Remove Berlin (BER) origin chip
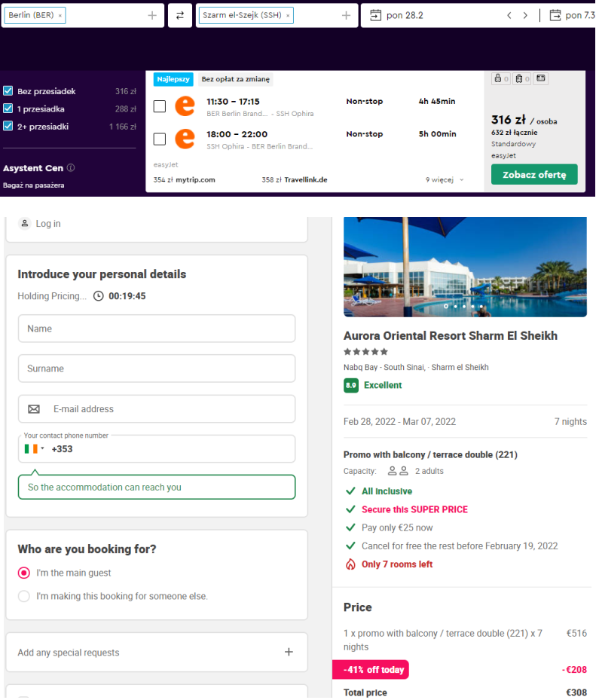 click(60, 16)
